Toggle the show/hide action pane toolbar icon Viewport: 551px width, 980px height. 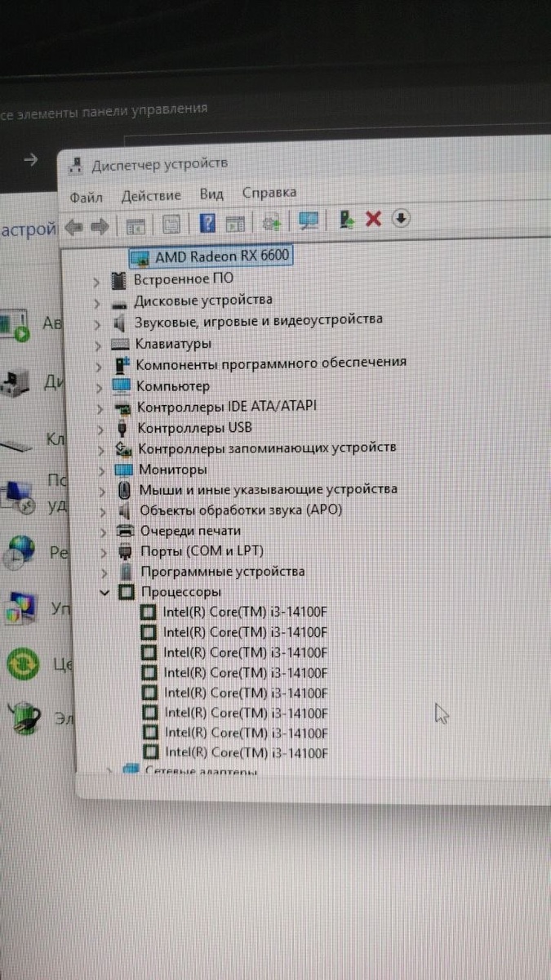point(235,223)
